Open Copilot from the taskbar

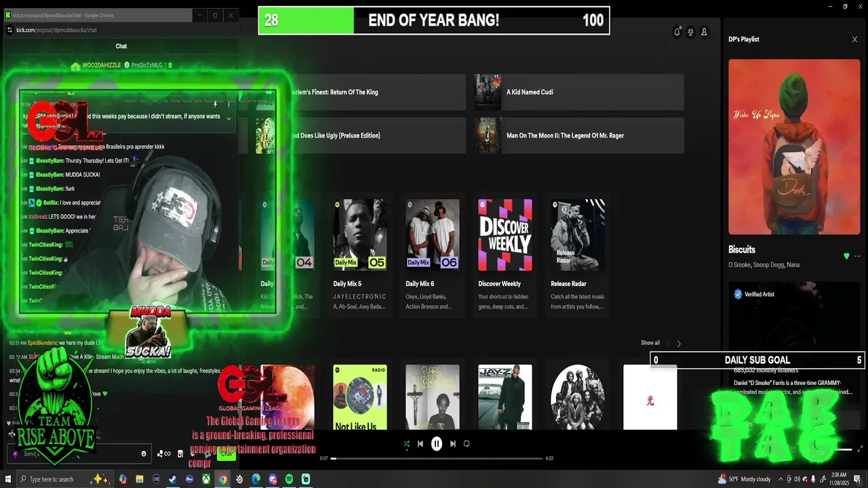pos(123,479)
